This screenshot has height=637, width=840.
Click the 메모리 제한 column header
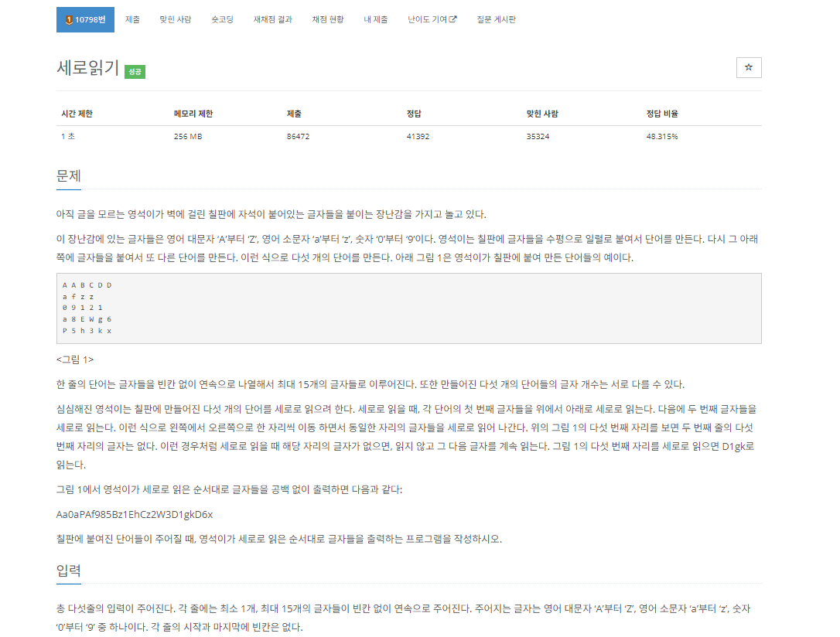(x=193, y=114)
